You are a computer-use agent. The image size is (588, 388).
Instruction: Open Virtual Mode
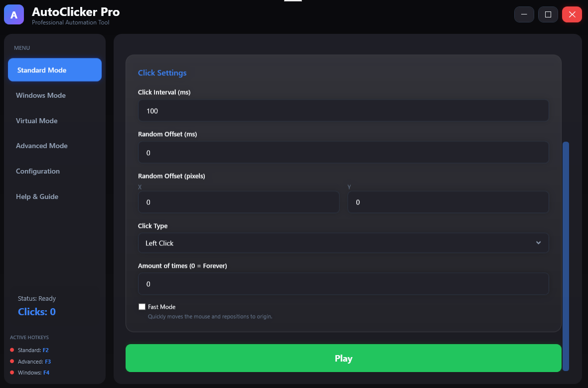pos(54,121)
